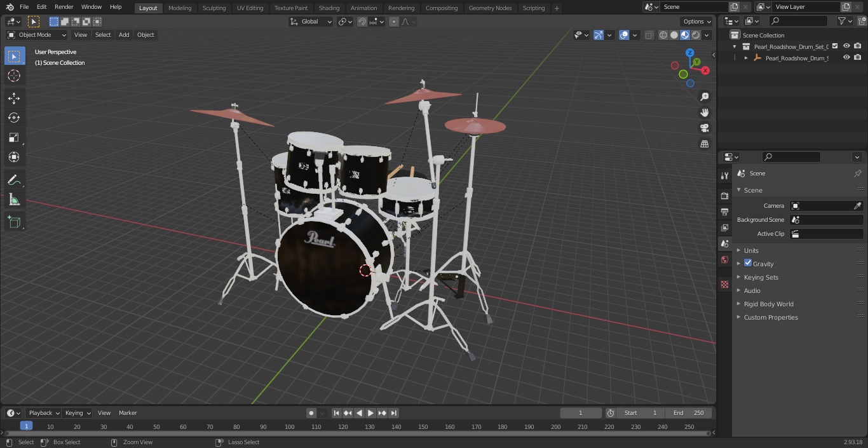Activate the Cursor tool
Viewport: 868px width, 448px height.
(14, 76)
